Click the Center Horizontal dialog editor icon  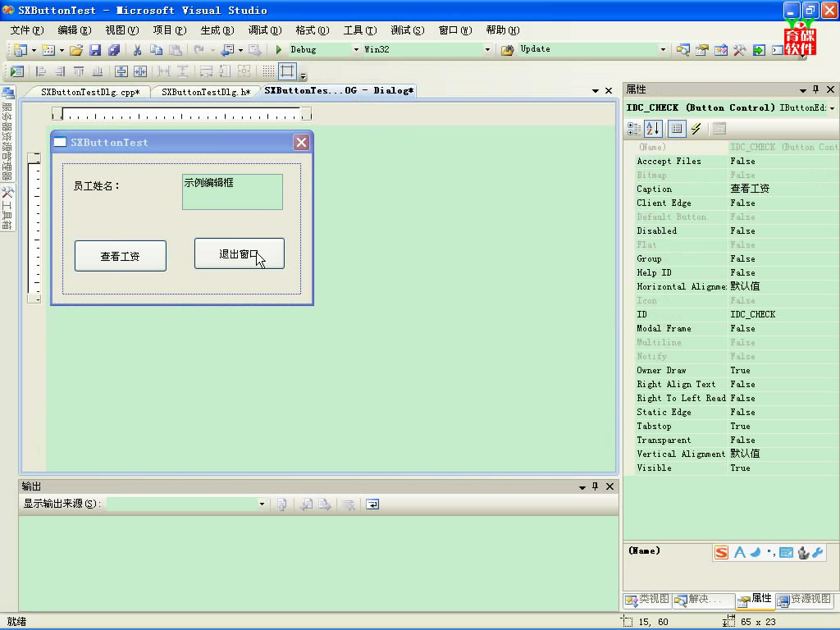point(140,71)
